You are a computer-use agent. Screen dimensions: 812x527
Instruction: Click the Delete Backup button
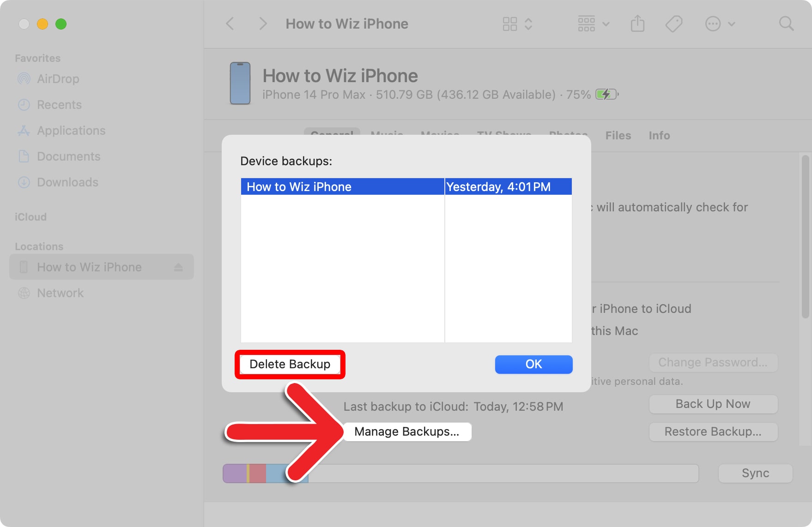pos(290,364)
